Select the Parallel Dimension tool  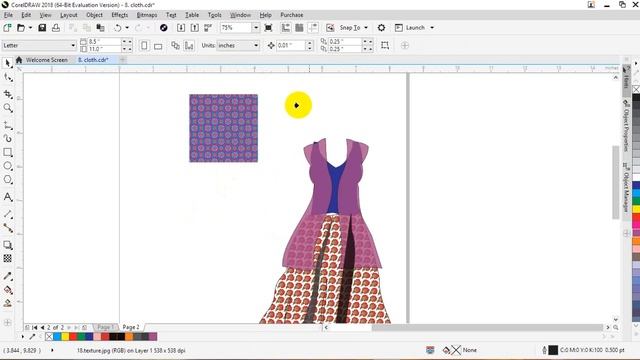coord(7,214)
